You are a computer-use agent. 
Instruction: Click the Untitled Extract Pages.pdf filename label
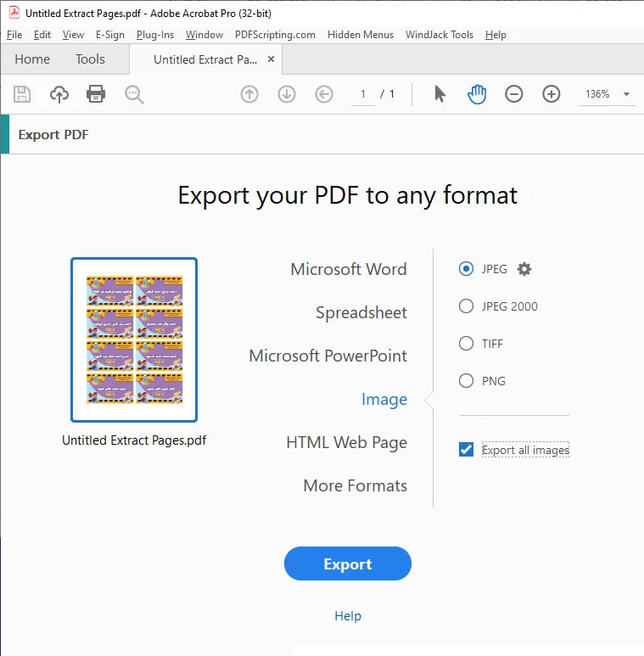pyautogui.click(x=134, y=440)
